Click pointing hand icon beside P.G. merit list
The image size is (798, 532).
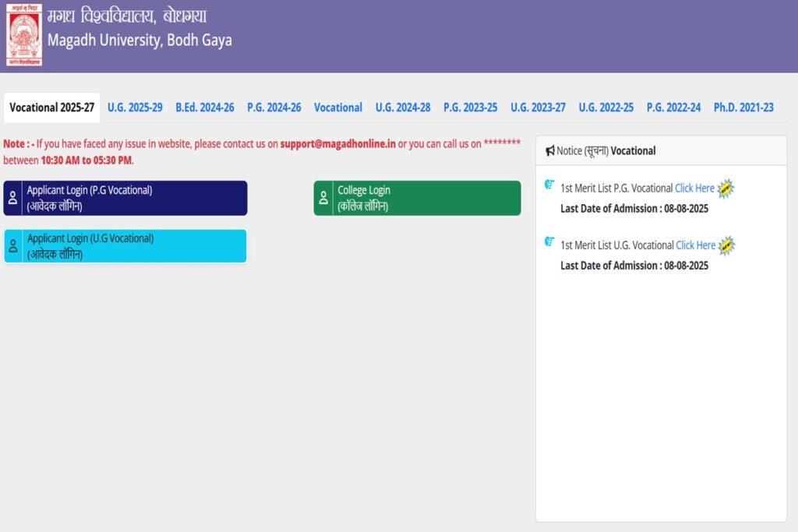point(549,184)
